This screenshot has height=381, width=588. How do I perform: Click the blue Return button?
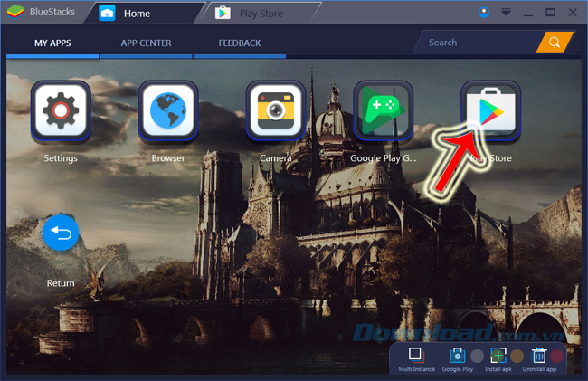click(x=61, y=233)
